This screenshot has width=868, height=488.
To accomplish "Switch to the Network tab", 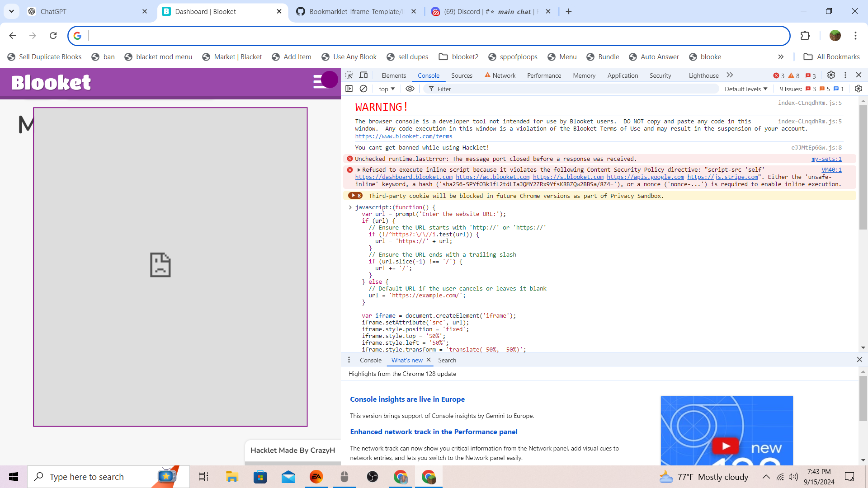I will (504, 75).
